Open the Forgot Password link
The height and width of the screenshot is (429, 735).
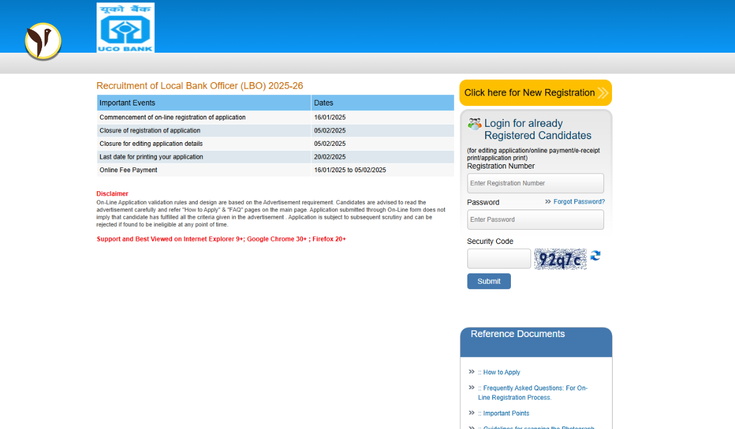point(579,202)
